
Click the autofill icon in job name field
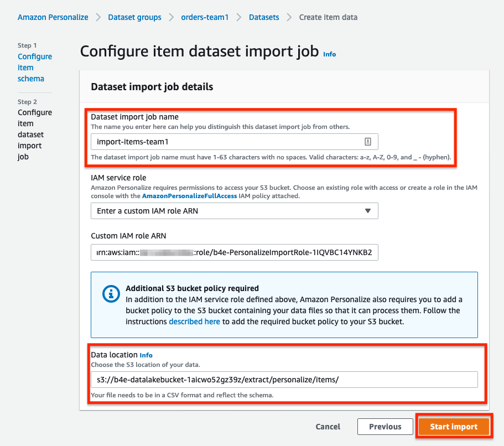tap(368, 142)
